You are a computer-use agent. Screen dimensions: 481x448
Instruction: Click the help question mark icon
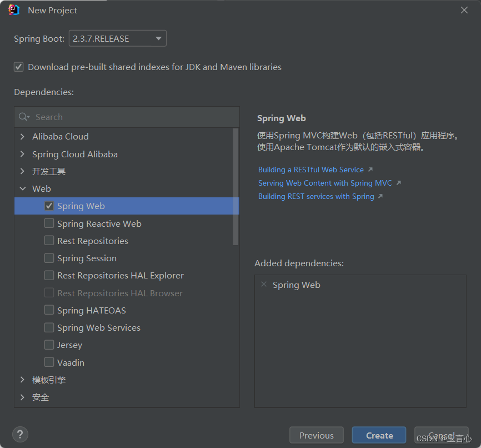[x=20, y=435]
